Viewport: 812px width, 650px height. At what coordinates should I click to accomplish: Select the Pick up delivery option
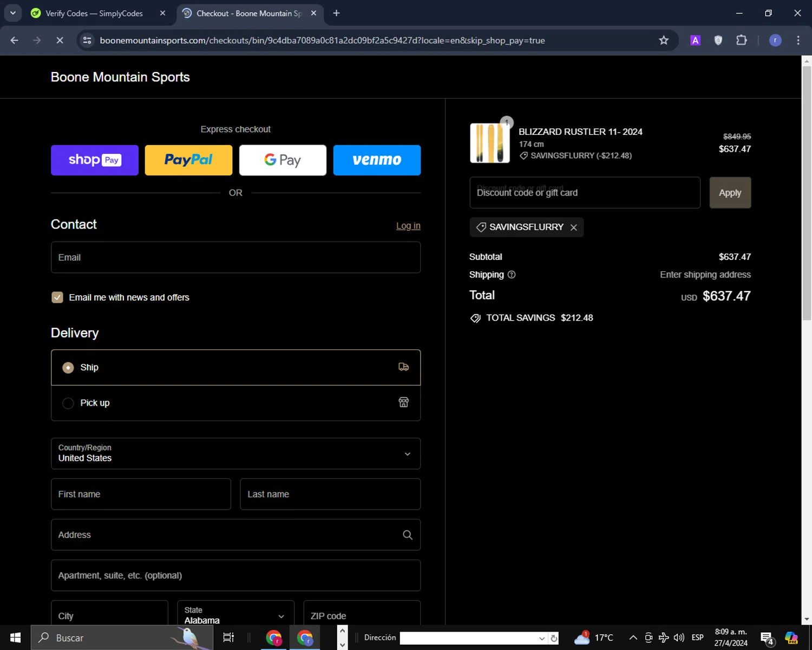tap(235, 403)
